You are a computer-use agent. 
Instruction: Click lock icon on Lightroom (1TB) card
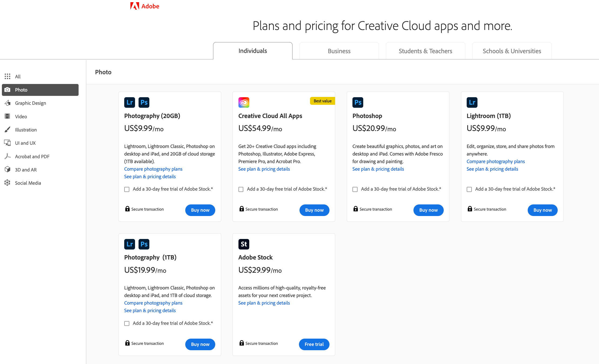click(x=470, y=209)
